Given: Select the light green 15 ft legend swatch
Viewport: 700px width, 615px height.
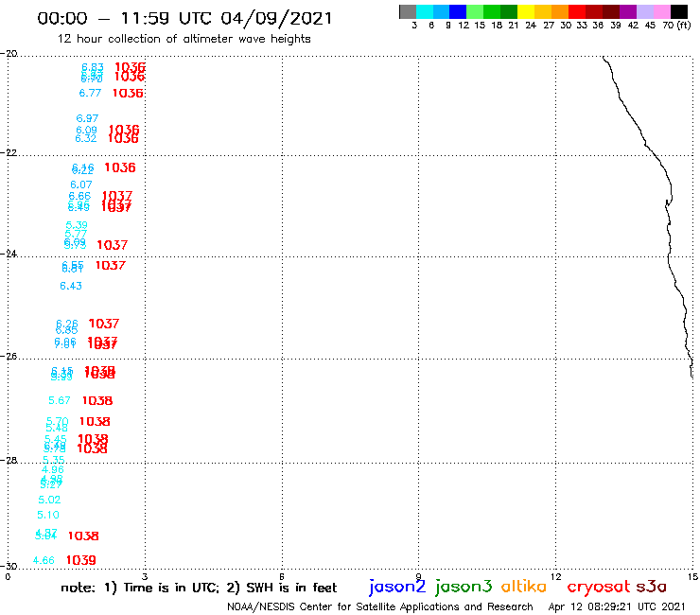Looking at the screenshot, I should 475,12.
